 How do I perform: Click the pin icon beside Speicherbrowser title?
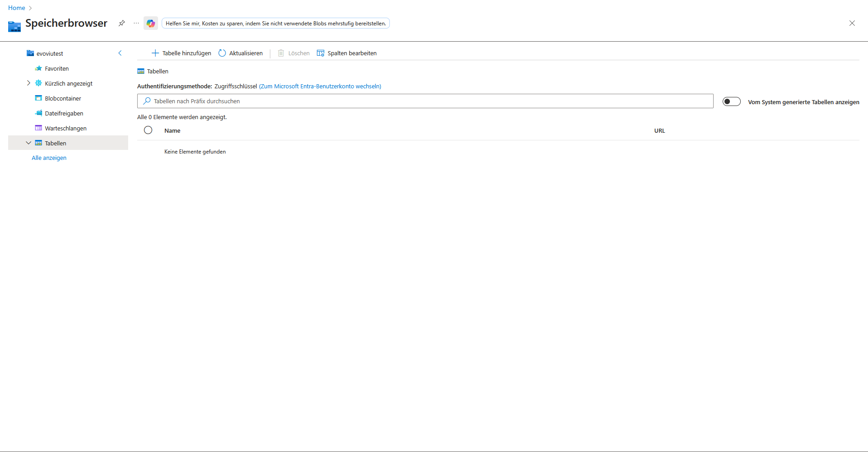coord(121,23)
